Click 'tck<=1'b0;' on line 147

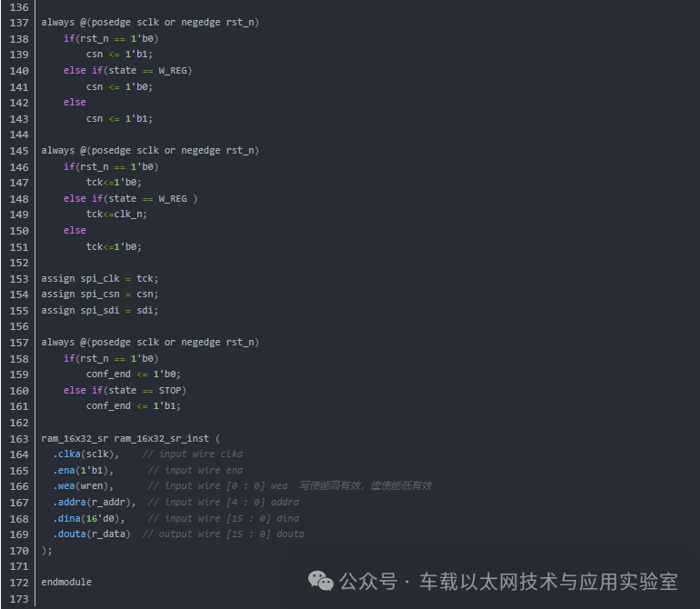click(x=114, y=182)
